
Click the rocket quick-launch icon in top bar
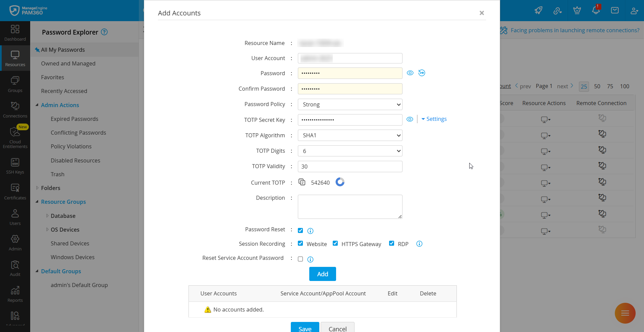pos(538,10)
